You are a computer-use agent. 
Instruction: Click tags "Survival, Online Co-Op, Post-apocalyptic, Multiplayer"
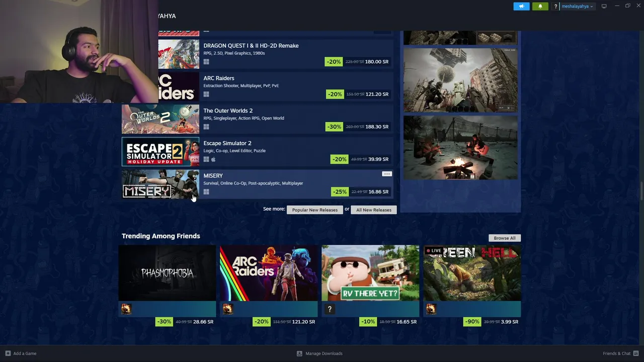[253, 183]
